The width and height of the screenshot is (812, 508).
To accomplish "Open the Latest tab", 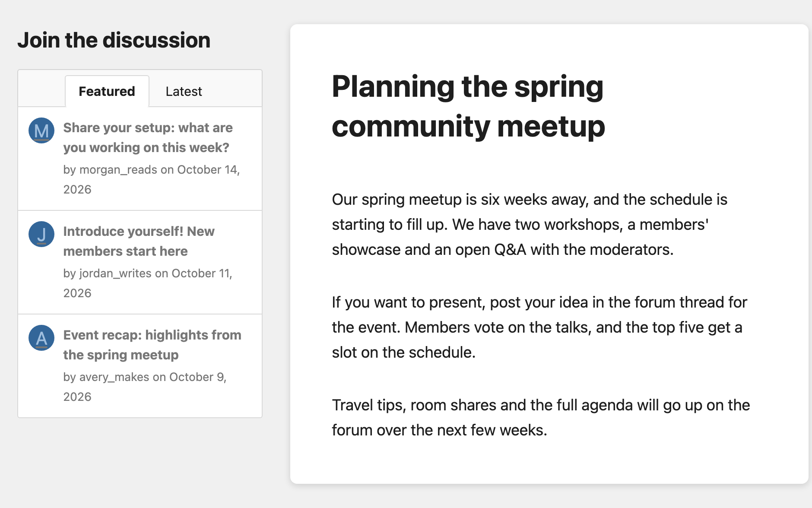I will point(184,91).
